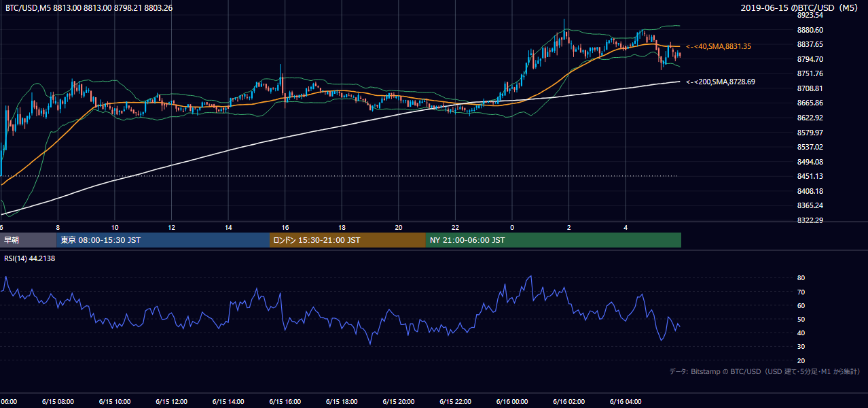Click the 6/15 20:00 date axis label
Image resolution: width=868 pixels, height=408 pixels.
tap(399, 402)
